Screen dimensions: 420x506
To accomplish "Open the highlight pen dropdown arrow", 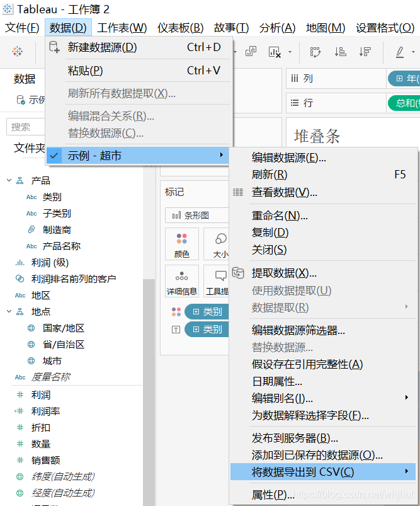I will 413,52.
